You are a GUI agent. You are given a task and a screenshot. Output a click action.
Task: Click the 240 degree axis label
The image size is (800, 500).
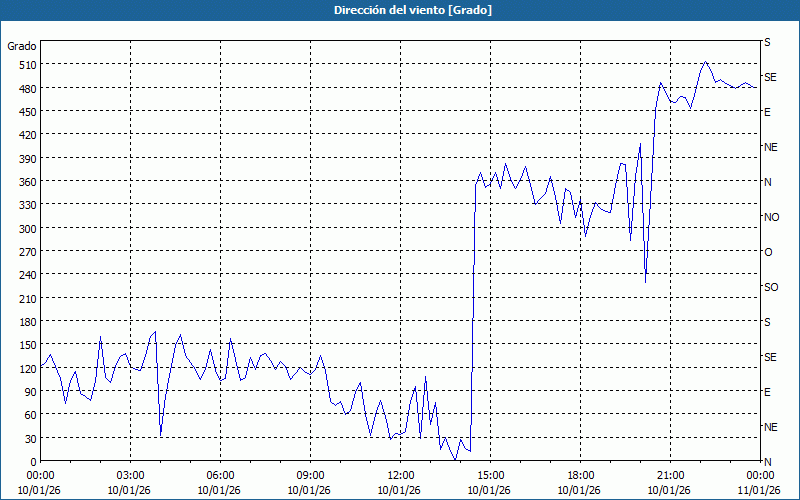[x=24, y=275]
